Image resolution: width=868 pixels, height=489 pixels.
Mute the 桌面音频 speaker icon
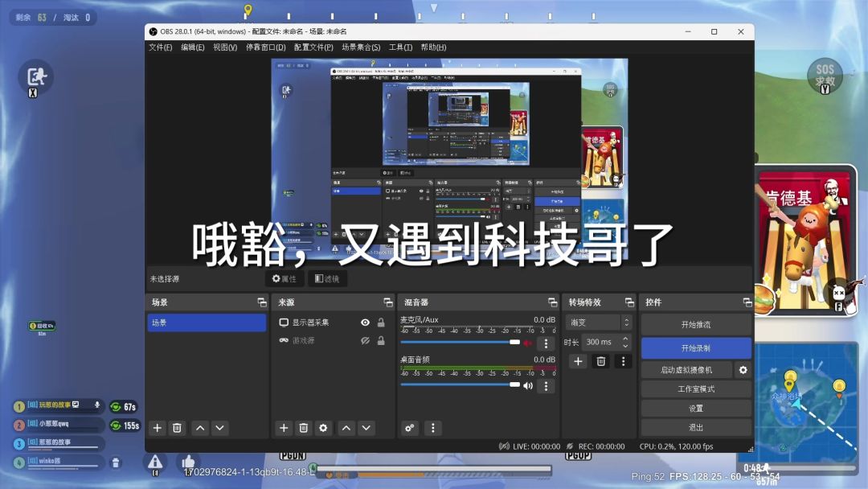coord(527,385)
